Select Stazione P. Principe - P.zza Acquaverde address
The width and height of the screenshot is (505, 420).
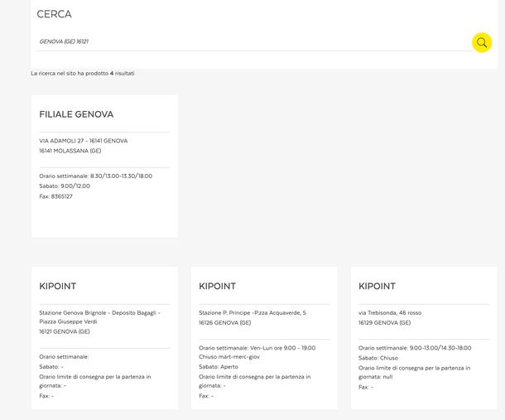coord(252,312)
